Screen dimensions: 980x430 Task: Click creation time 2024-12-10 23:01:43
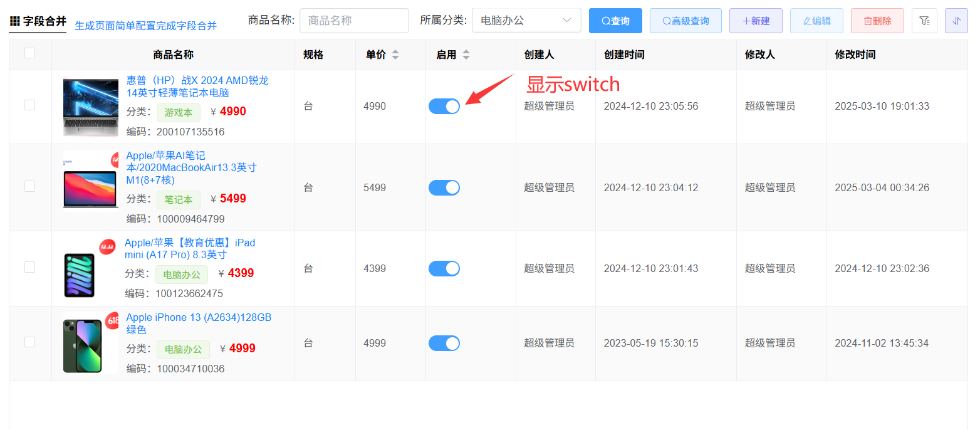click(651, 269)
